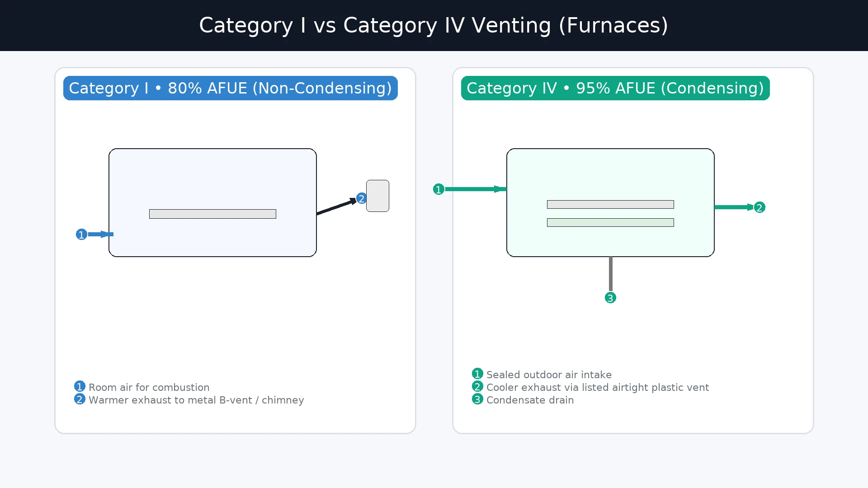Click legend marker 1 for Room air for combustion
The height and width of the screenshot is (488, 868).
click(80, 387)
